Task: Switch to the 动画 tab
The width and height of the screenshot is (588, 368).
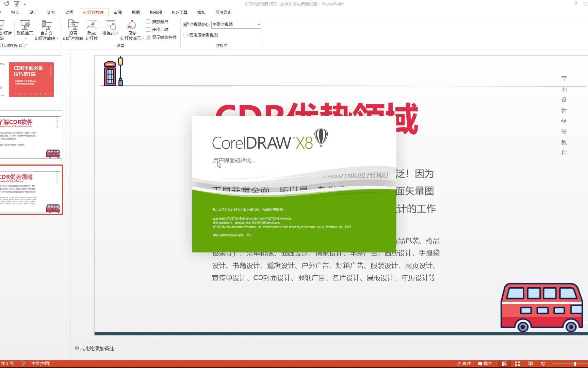Action: [69, 12]
